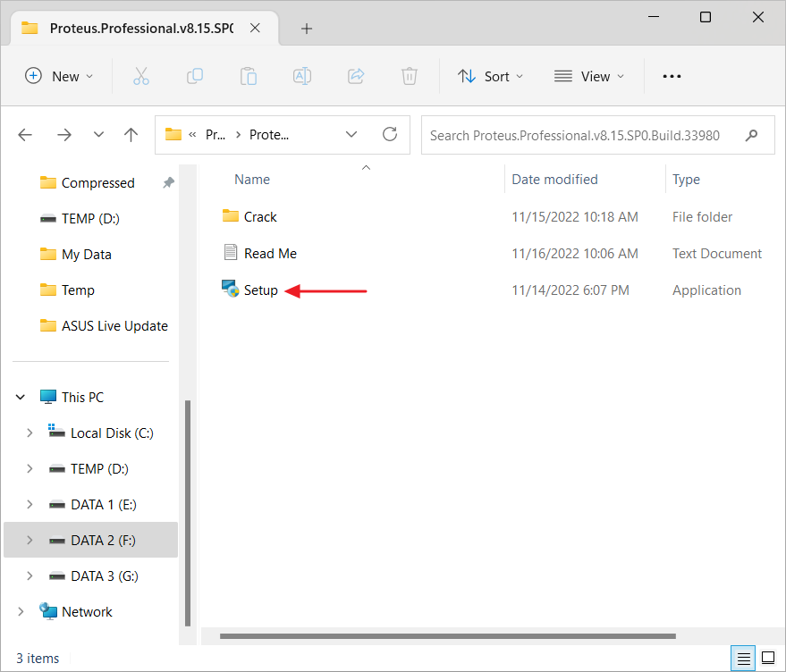This screenshot has height=672, width=786.
Task: Click the Setup application icon
Action: coord(231,290)
